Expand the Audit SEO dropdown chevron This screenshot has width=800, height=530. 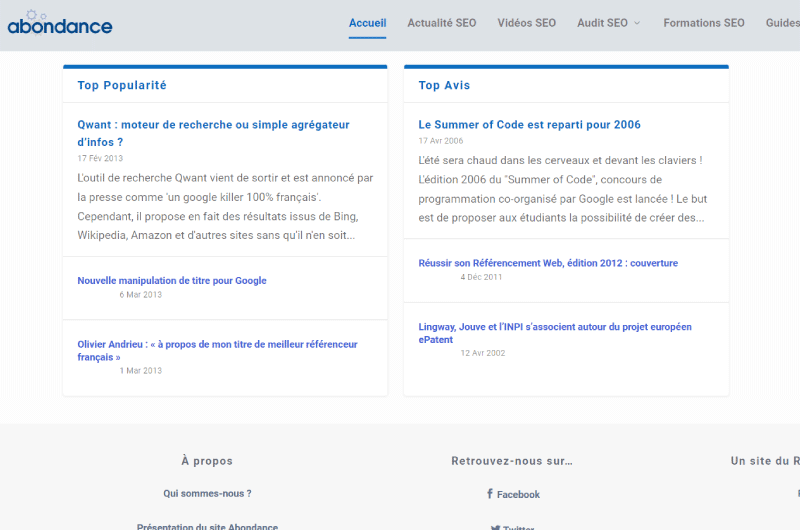pyautogui.click(x=637, y=23)
